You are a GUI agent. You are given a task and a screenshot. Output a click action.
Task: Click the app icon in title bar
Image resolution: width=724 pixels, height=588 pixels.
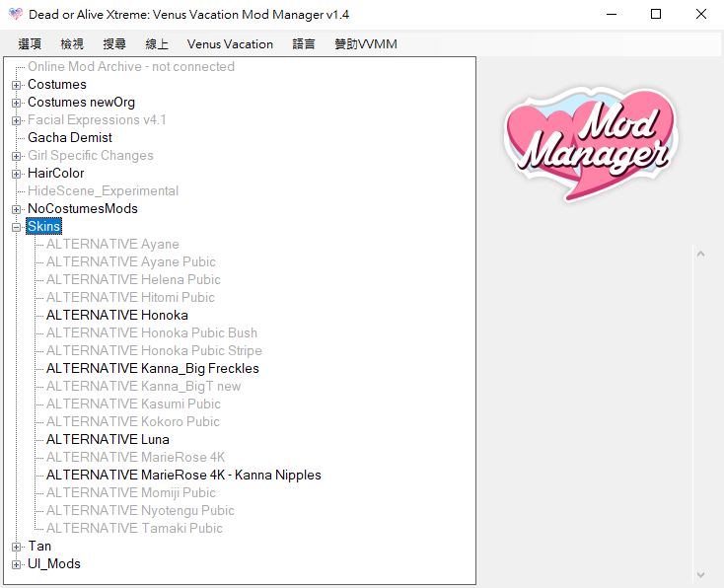pyautogui.click(x=16, y=15)
